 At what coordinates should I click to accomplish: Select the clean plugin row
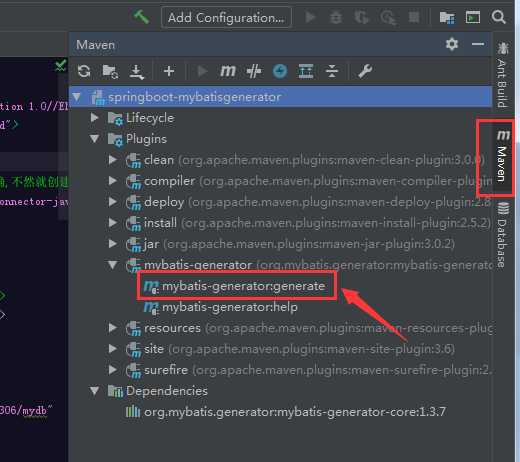305,160
